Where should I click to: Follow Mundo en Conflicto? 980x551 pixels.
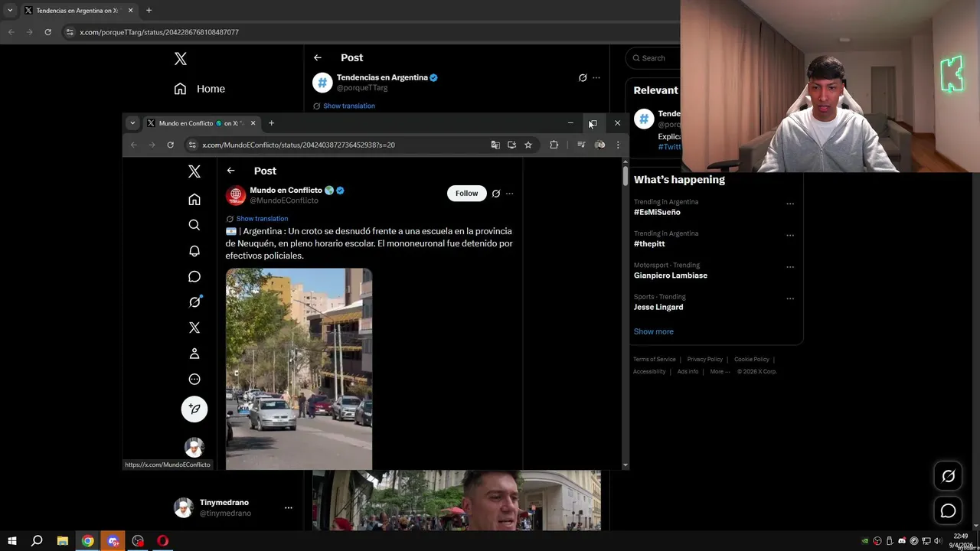tap(466, 194)
